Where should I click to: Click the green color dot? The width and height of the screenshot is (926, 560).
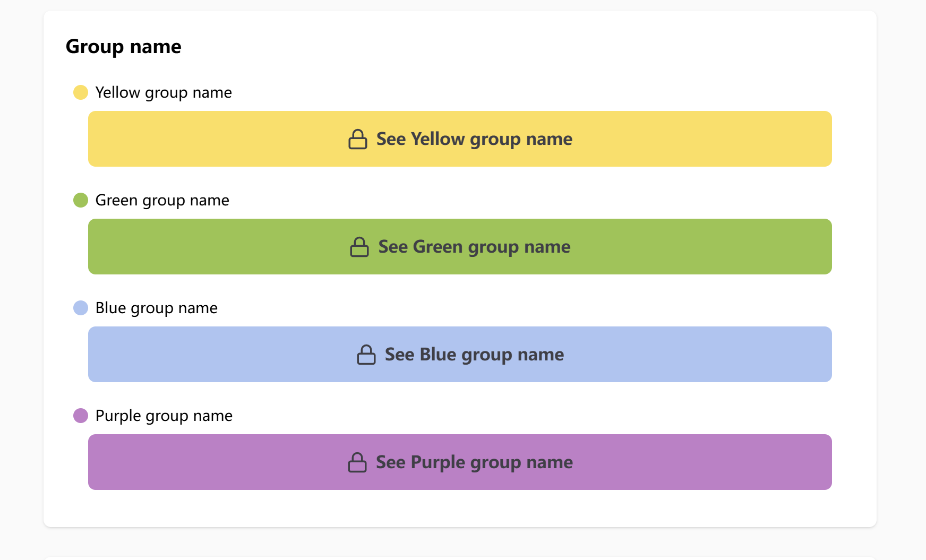[81, 200]
